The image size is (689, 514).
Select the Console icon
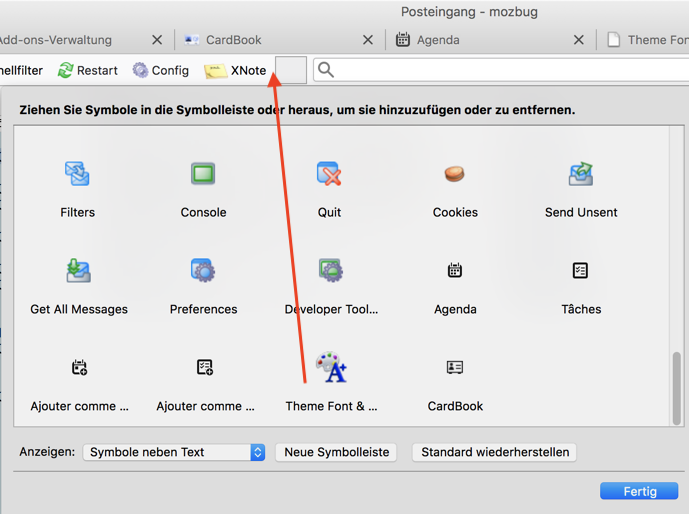point(203,174)
